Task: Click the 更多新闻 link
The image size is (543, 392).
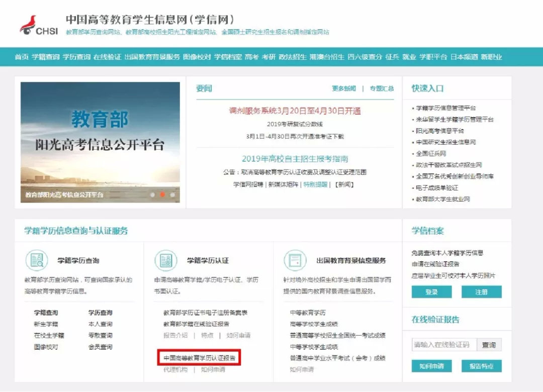Action: pos(345,88)
